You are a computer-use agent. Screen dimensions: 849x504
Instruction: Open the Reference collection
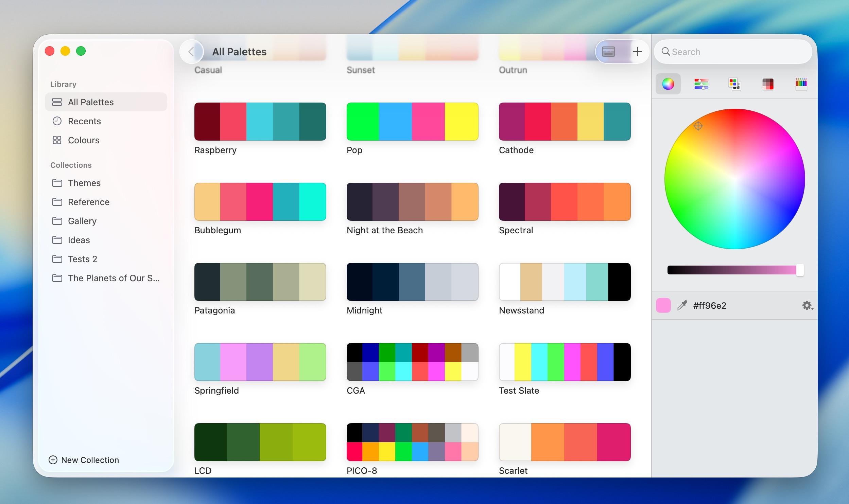pos(106,202)
